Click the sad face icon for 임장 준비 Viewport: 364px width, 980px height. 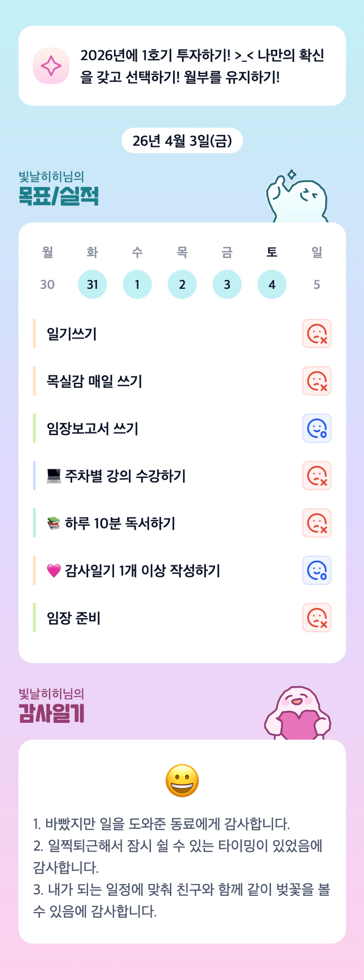tap(316, 618)
